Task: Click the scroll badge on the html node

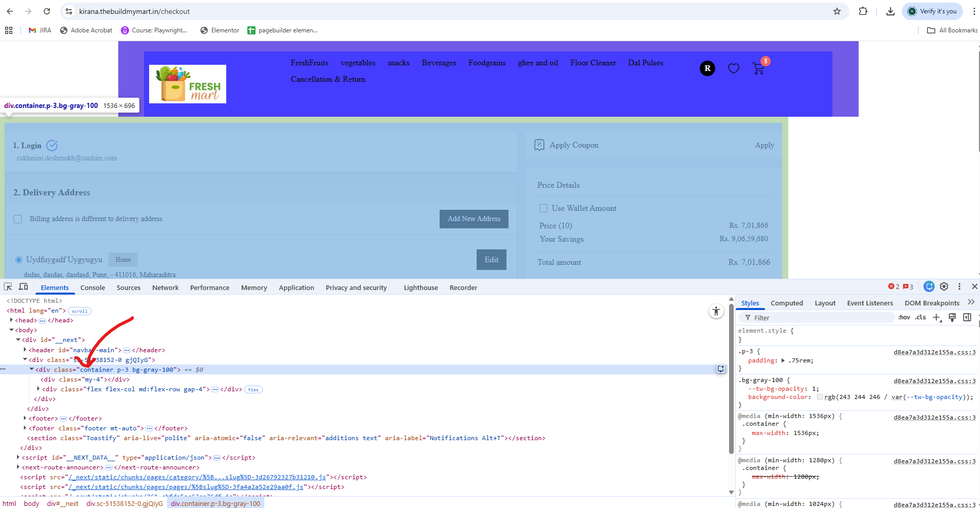Action: pos(80,311)
